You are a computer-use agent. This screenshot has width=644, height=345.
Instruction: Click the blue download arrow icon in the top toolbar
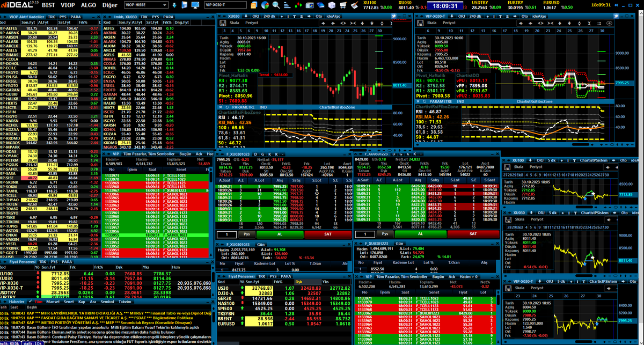pyautogui.click(x=174, y=5)
